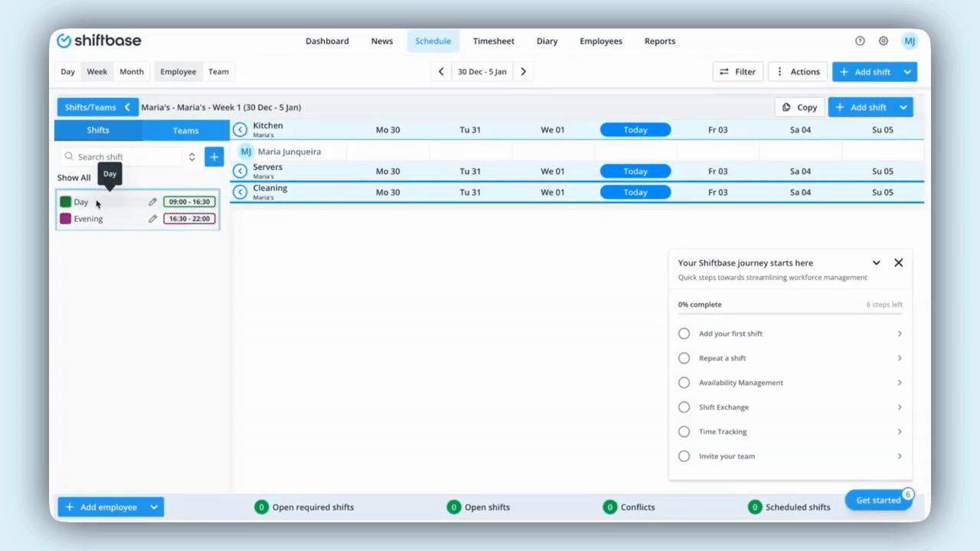Open the help question mark icon
980x551 pixels.
coord(860,41)
